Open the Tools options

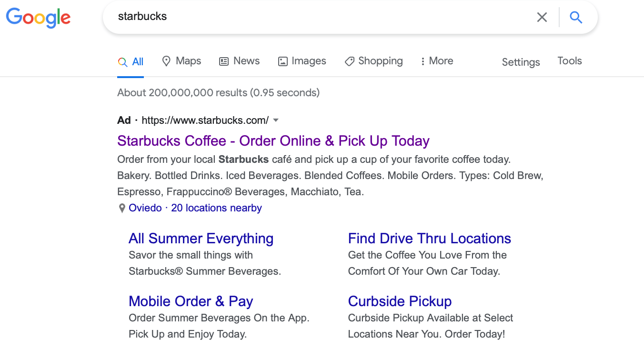(x=570, y=61)
